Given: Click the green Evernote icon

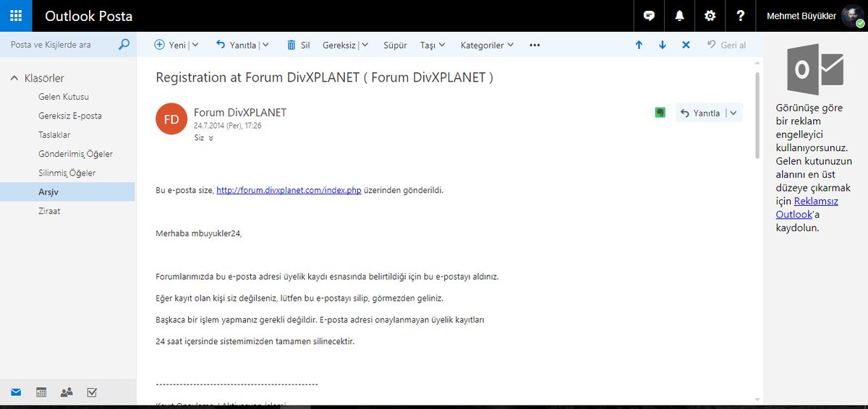Looking at the screenshot, I should pyautogui.click(x=660, y=113).
